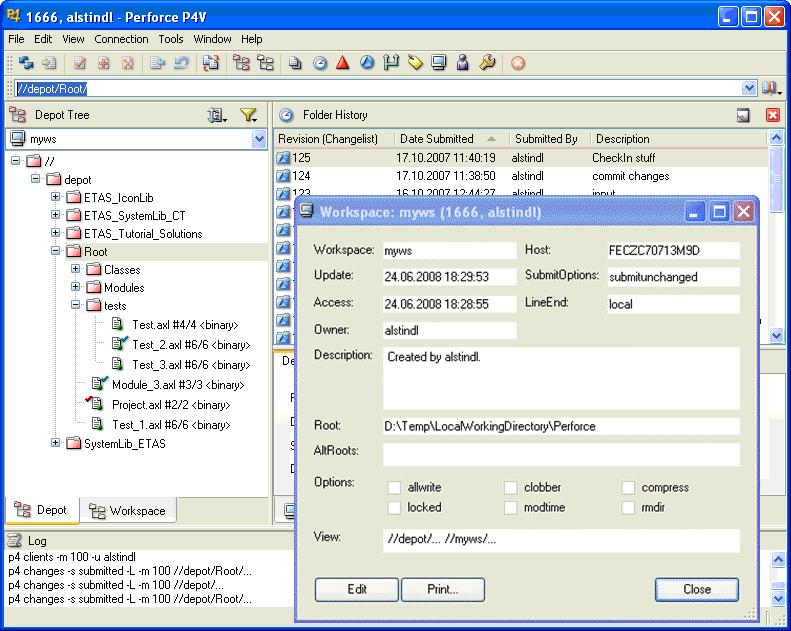Open Pending Changelists red triangle icon
The width and height of the screenshot is (791, 631).
tap(343, 63)
